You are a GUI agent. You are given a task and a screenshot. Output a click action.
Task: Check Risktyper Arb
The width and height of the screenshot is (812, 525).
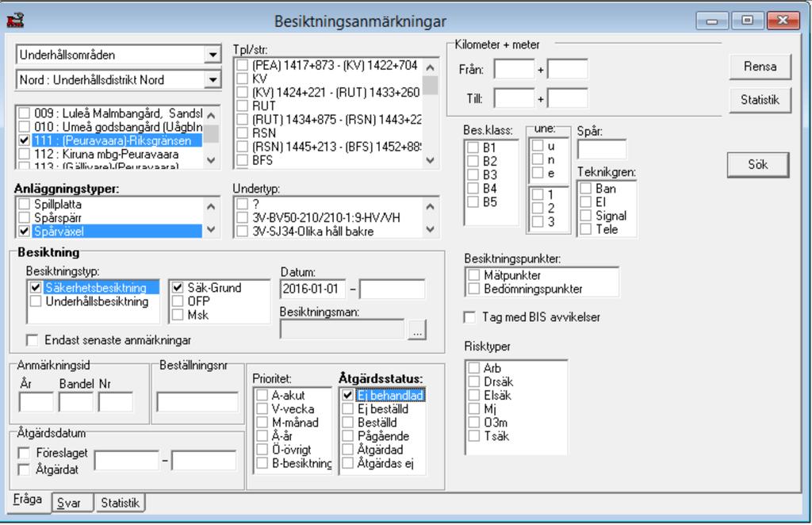tap(473, 368)
